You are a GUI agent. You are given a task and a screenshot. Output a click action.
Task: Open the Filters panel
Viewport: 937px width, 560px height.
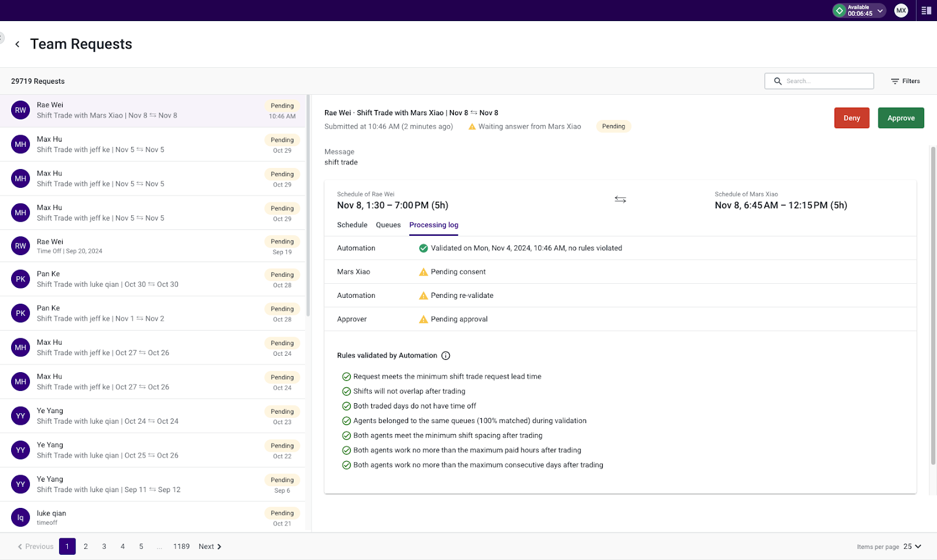[x=905, y=81]
